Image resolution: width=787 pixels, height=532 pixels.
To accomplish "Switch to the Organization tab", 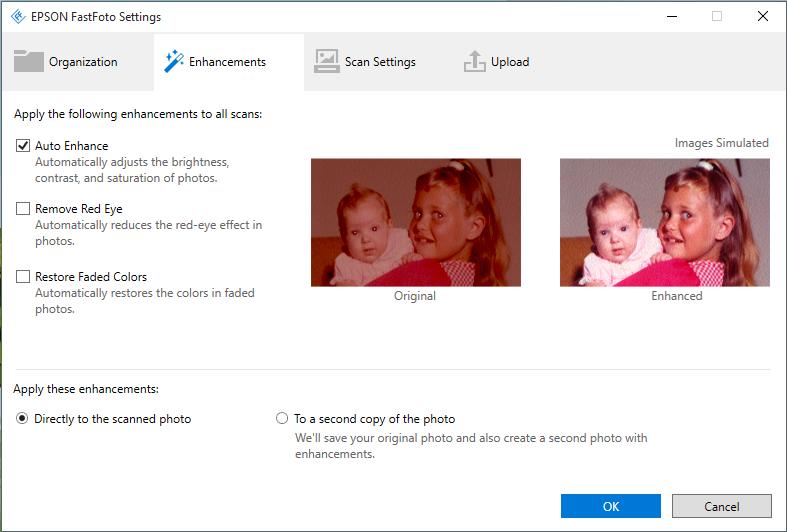I will click(x=83, y=62).
